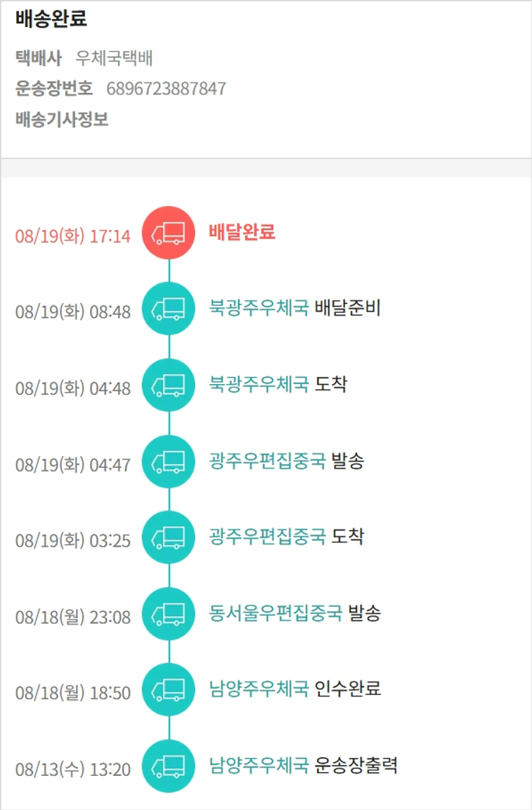This screenshot has width=532, height=810.
Task: Click the truck icon beside 동서울우편집중국 발송
Action: 169,613
